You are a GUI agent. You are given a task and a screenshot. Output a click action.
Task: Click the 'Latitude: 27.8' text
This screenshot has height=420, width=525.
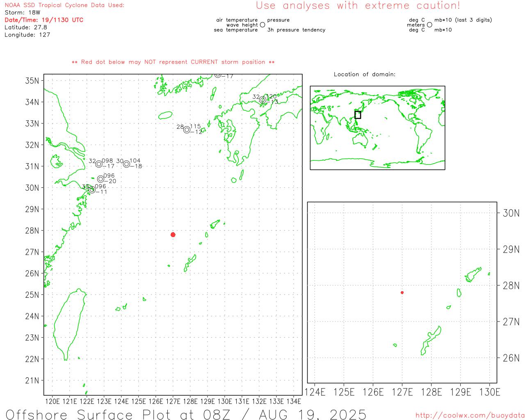click(x=26, y=27)
